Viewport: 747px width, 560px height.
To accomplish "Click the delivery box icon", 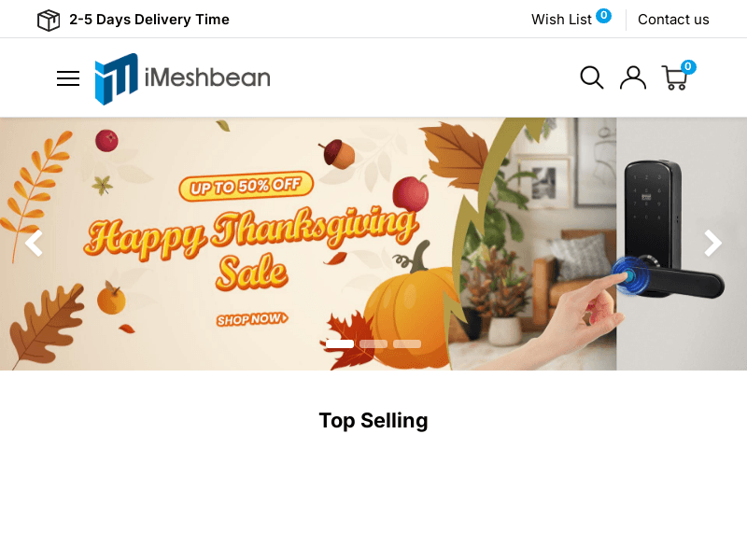I will (49, 21).
